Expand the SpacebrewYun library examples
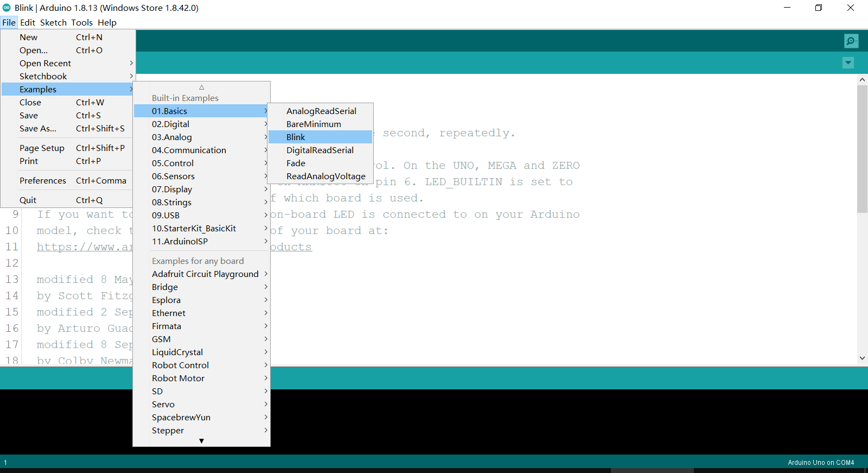 coord(201,417)
